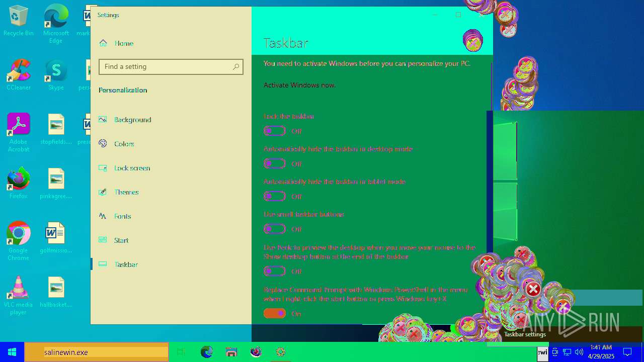Image resolution: width=644 pixels, height=362 pixels.
Task: Open the CCleaner desktop shortcut
Action: (x=18, y=75)
